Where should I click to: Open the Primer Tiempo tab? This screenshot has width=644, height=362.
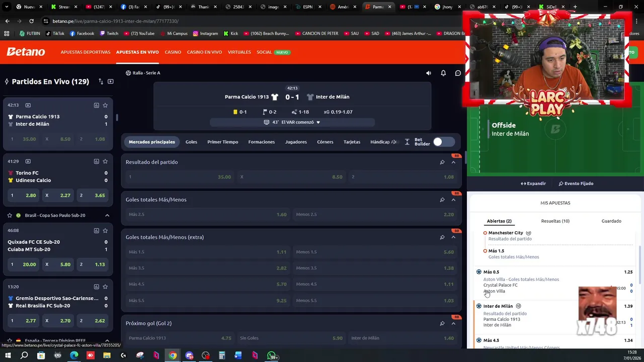(223, 142)
